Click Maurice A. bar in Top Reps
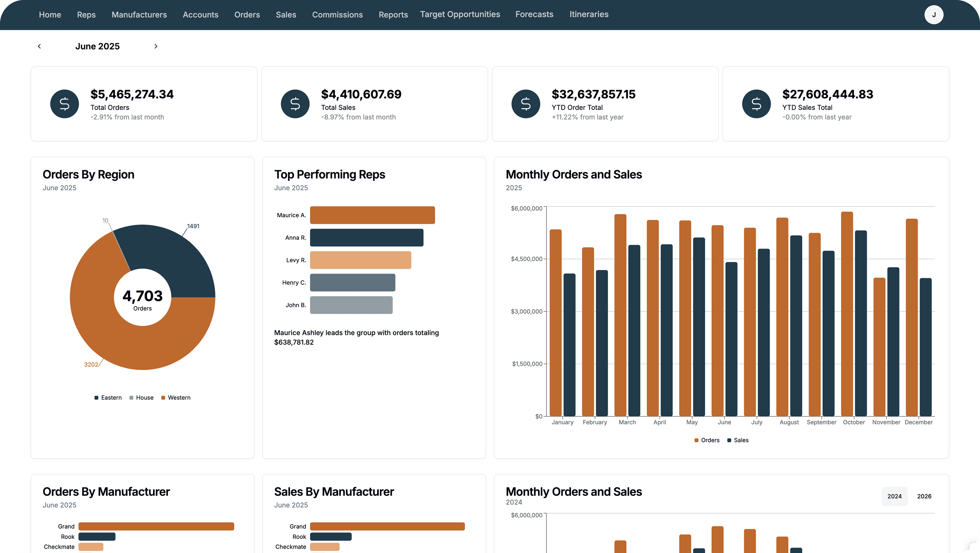Image resolution: width=980 pixels, height=553 pixels. 372,215
